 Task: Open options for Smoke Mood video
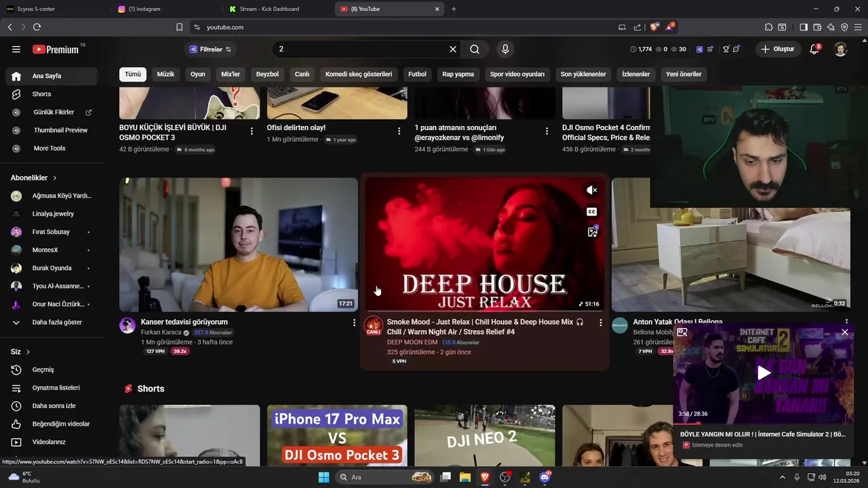coord(600,323)
